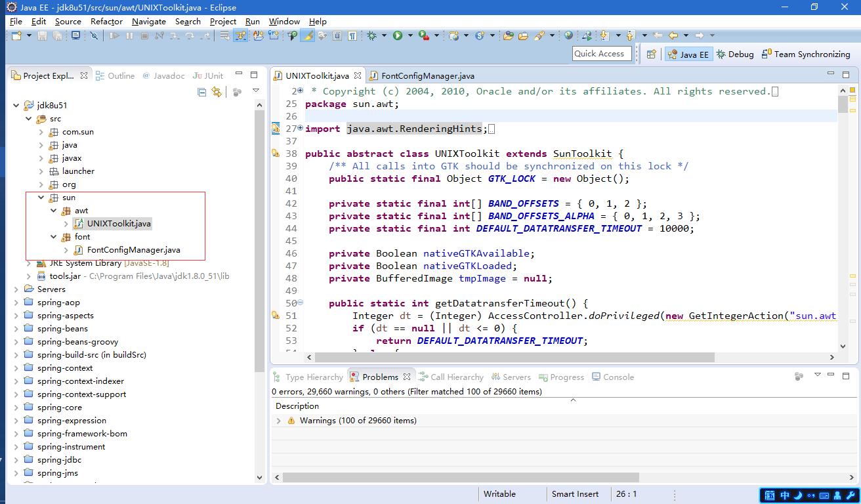This screenshot has height=504, width=861.
Task: Expand the com.sun package
Action: pos(41,132)
